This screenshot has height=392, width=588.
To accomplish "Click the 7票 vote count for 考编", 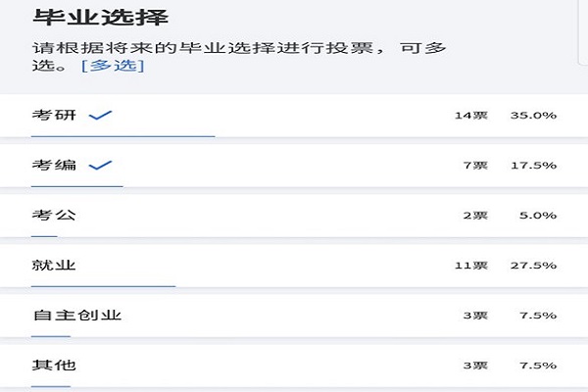I will [474, 166].
